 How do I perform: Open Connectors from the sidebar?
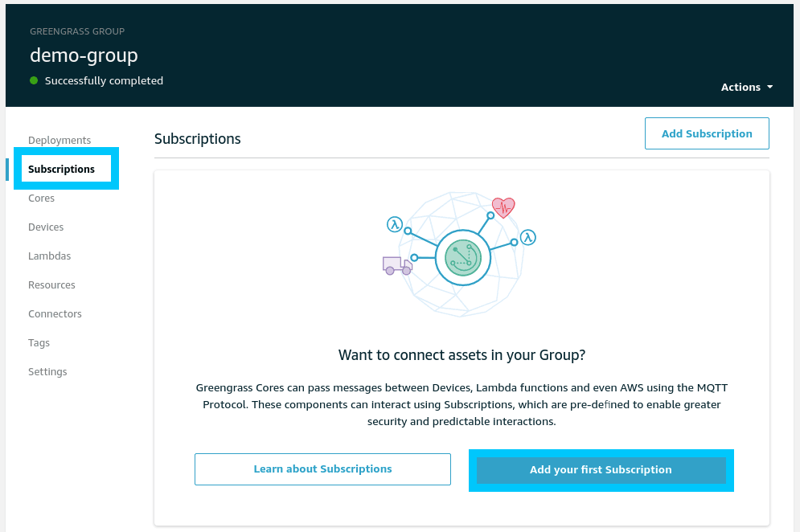point(55,313)
